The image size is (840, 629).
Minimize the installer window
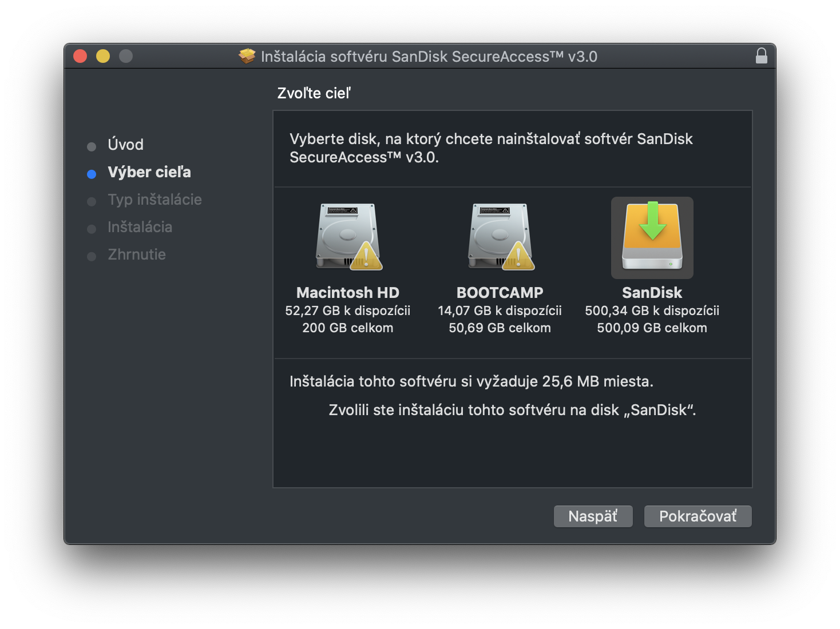[x=103, y=56]
